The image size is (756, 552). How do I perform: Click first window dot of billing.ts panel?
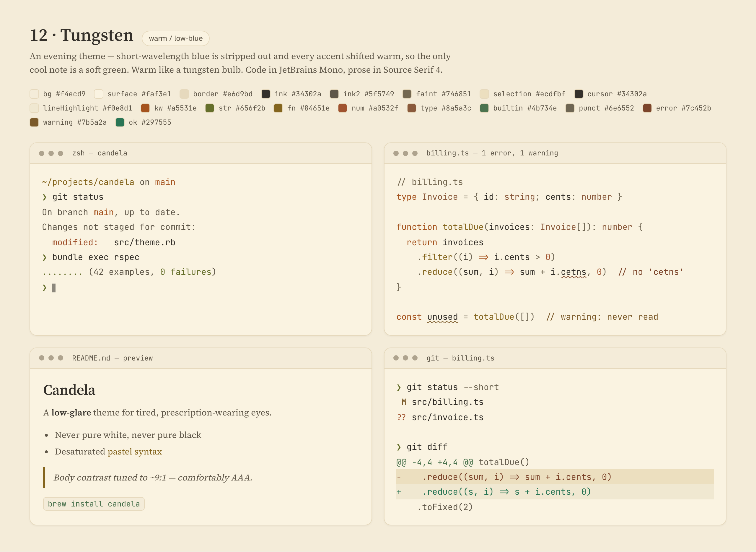[396, 153]
